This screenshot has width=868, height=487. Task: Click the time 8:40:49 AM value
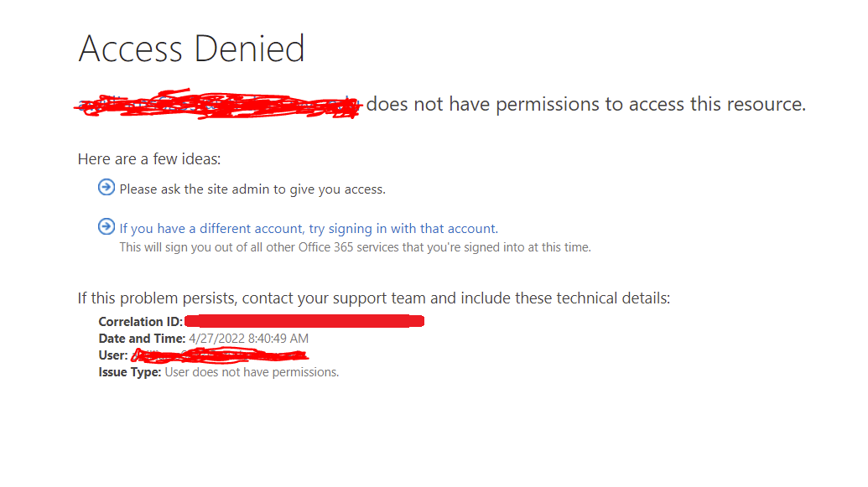coord(278,338)
